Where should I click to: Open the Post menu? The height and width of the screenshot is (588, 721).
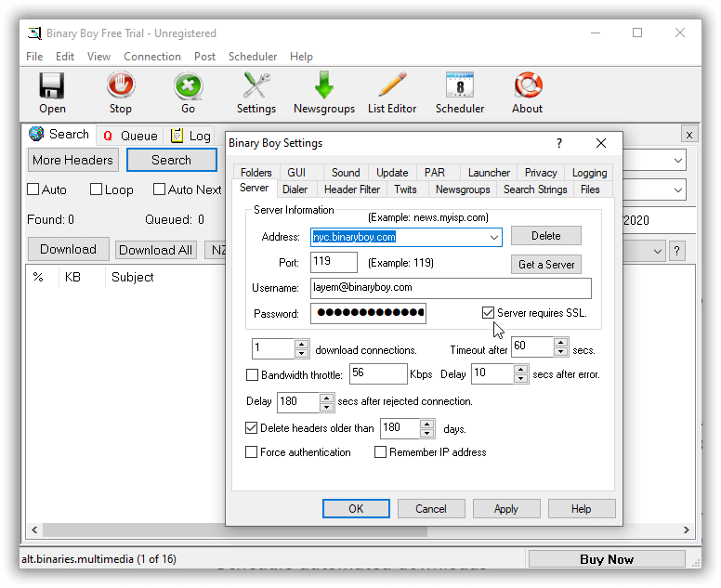point(204,57)
